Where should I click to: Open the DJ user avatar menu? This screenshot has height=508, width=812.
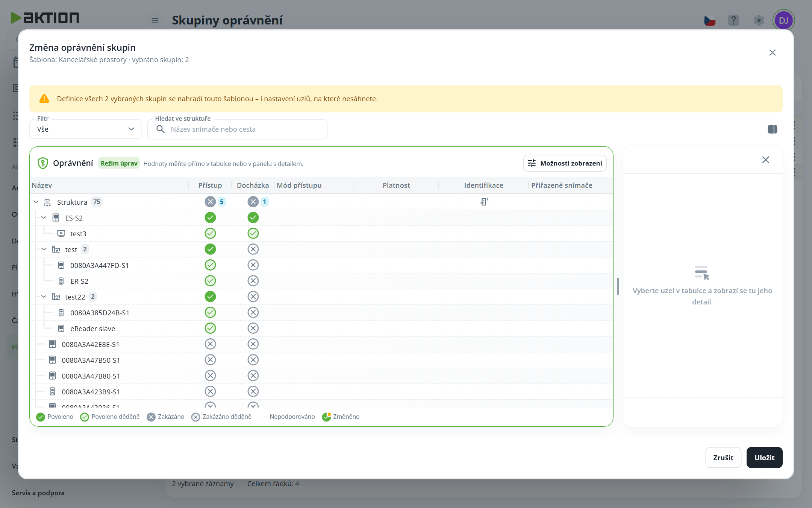pyautogui.click(x=783, y=20)
